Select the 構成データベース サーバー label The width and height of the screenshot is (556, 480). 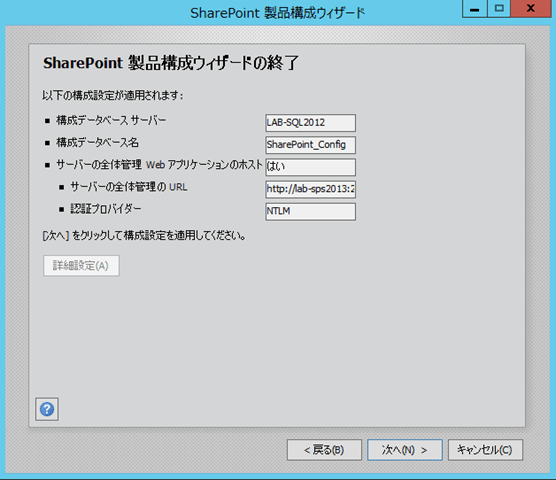click(x=111, y=121)
